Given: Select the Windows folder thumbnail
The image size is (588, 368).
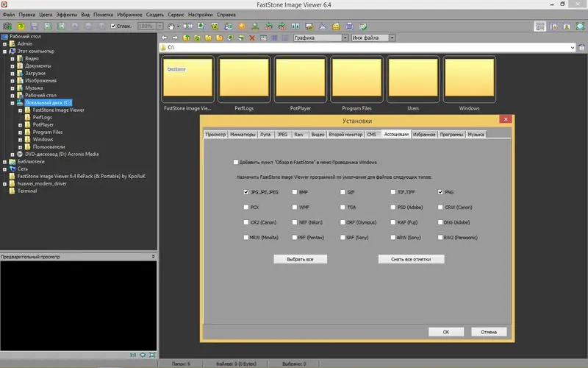Looking at the screenshot, I should [469, 79].
